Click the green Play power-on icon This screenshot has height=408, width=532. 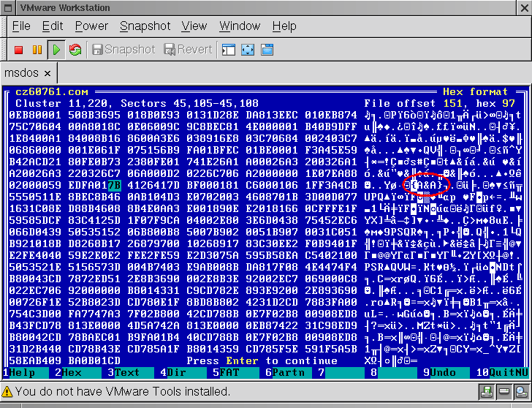tap(56, 50)
